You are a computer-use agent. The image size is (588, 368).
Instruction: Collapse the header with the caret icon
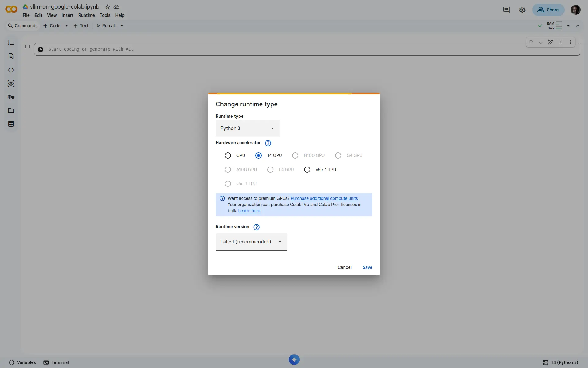pos(578,26)
